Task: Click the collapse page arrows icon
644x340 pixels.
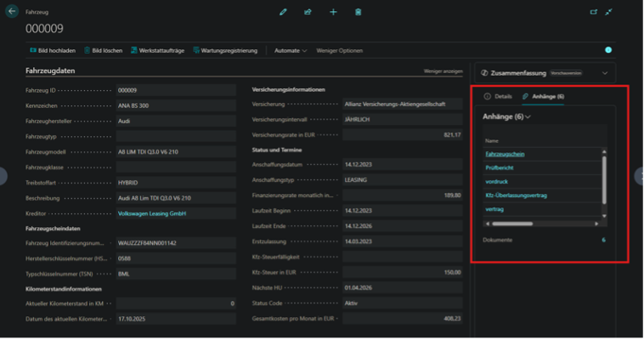Action: click(x=609, y=12)
